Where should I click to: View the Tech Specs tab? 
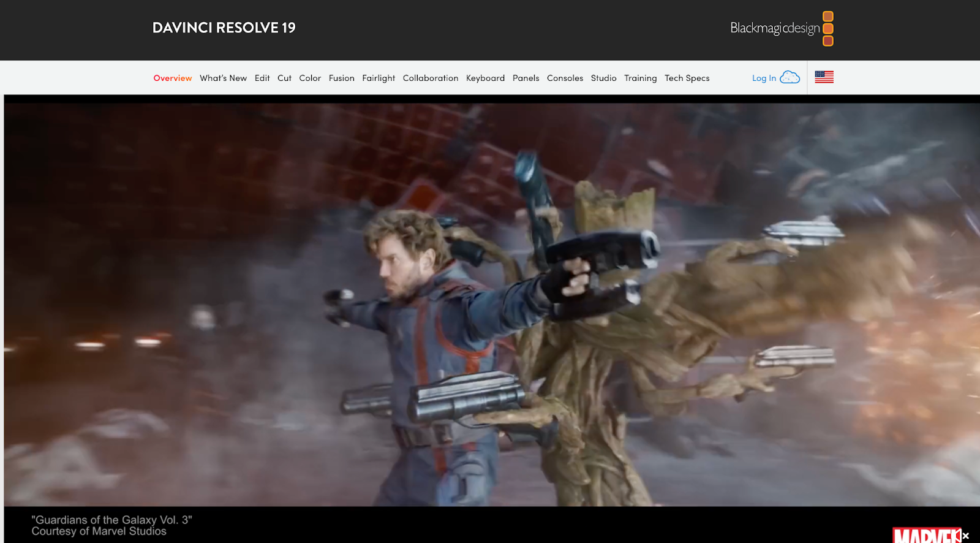click(687, 78)
